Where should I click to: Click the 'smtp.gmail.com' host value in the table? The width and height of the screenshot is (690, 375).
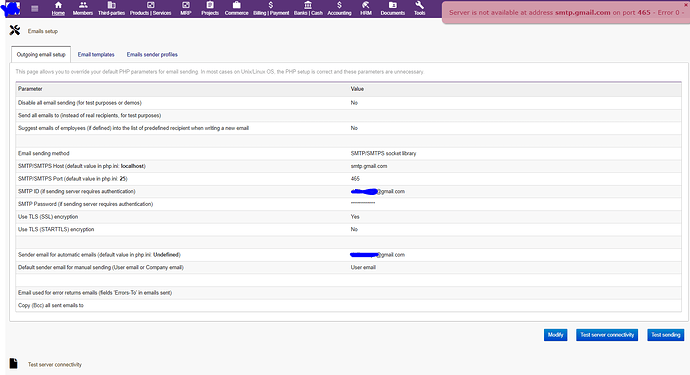pyautogui.click(x=369, y=166)
